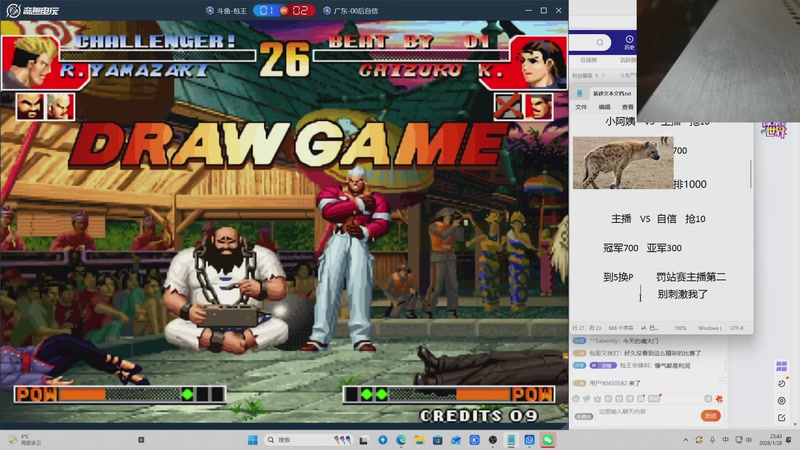Click the text 别刺激我了 in Notepad
This screenshot has width=800, height=450.
(x=682, y=294)
